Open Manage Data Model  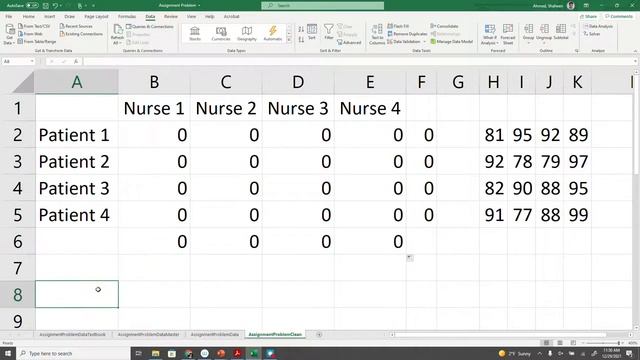pos(451,42)
